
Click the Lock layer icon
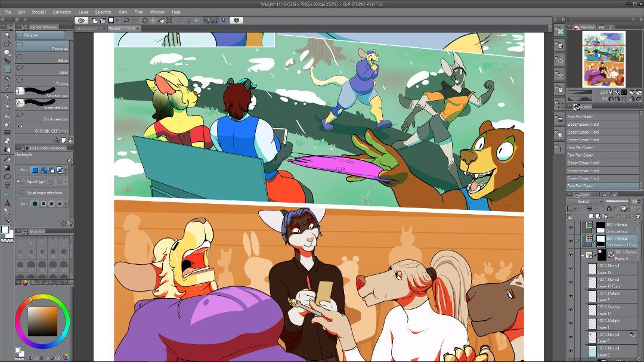609,209
